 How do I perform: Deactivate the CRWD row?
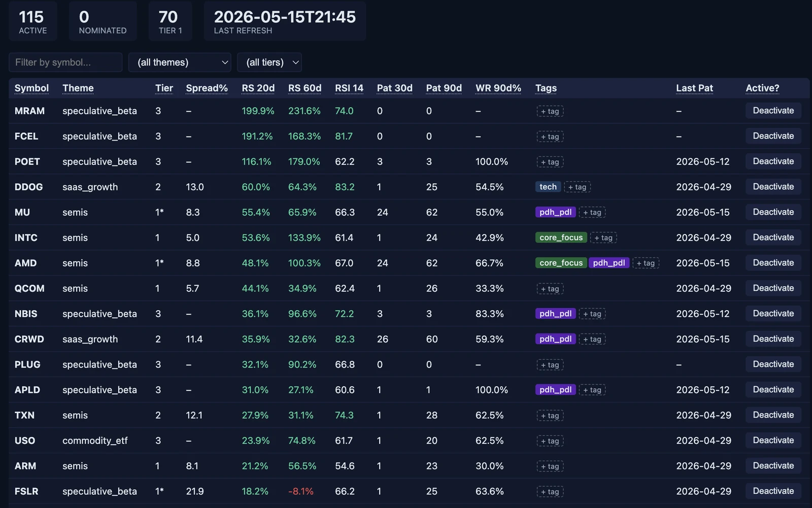tap(773, 339)
